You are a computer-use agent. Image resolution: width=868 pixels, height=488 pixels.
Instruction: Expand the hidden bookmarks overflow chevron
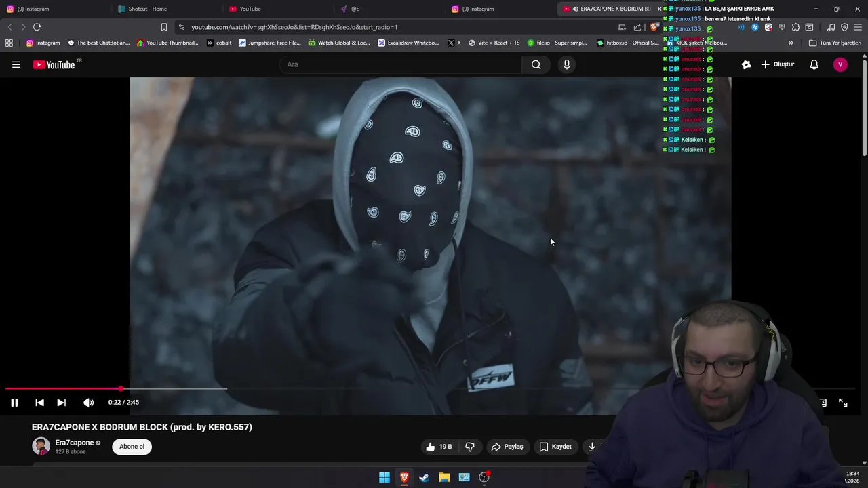pyautogui.click(x=791, y=43)
